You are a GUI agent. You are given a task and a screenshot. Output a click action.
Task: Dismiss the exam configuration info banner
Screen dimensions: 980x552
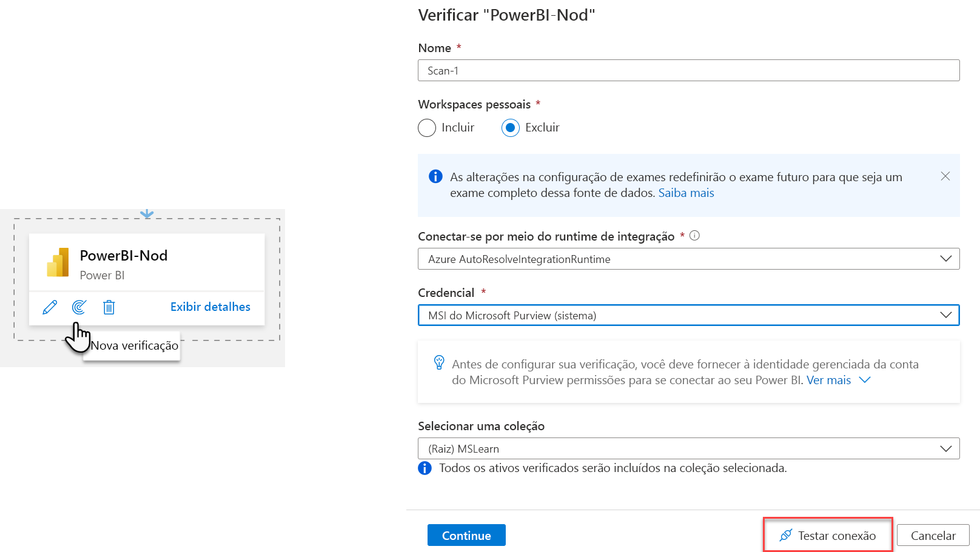pos(945,176)
